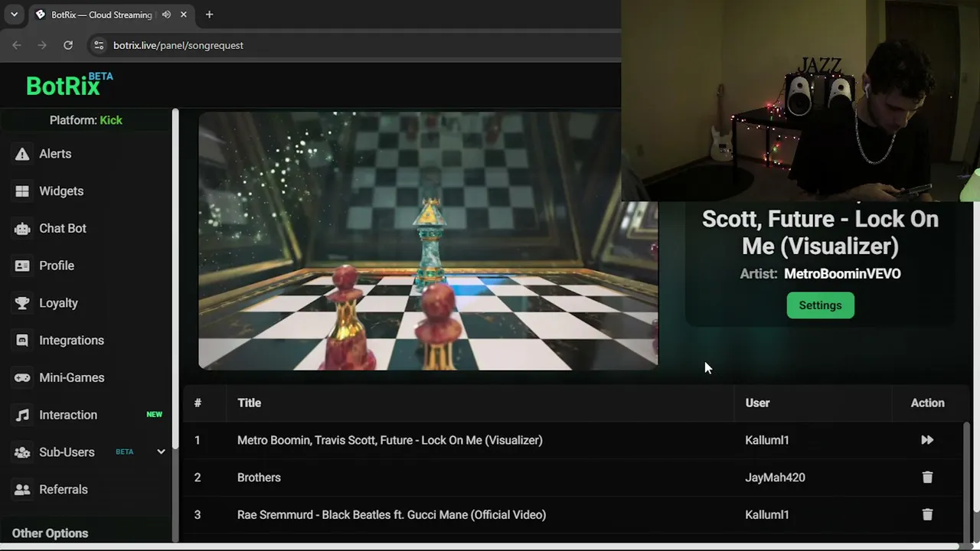Click the User column header
The width and height of the screenshot is (980, 551).
[757, 403]
